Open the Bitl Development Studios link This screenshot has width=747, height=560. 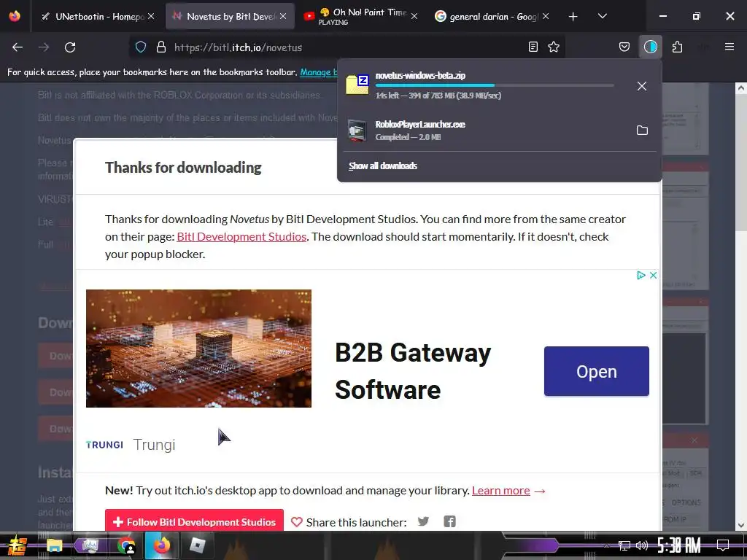point(241,237)
